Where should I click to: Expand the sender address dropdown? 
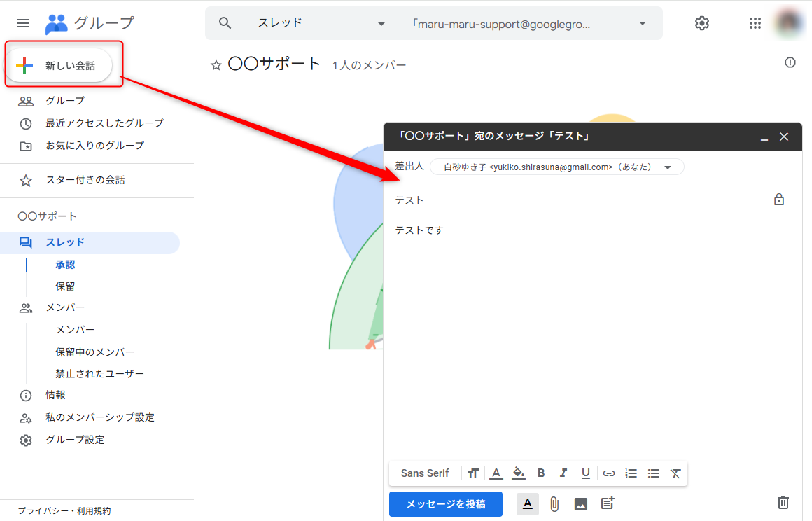668,167
